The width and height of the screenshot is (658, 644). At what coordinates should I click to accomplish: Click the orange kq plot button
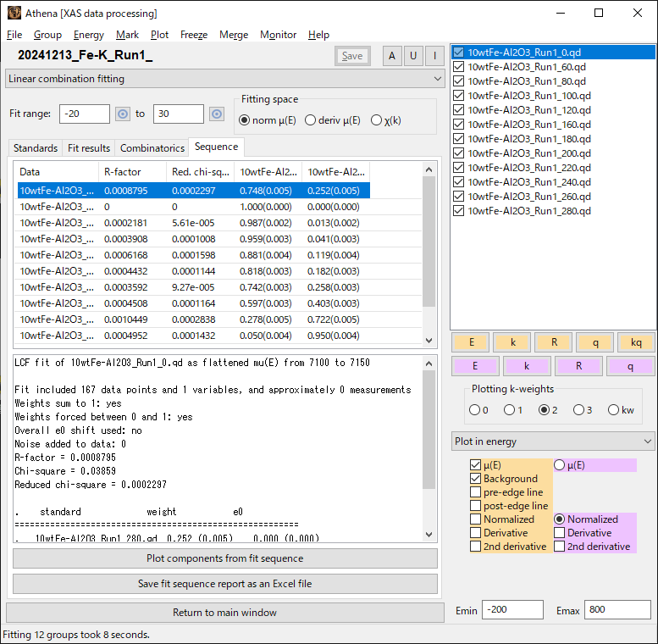coord(636,342)
